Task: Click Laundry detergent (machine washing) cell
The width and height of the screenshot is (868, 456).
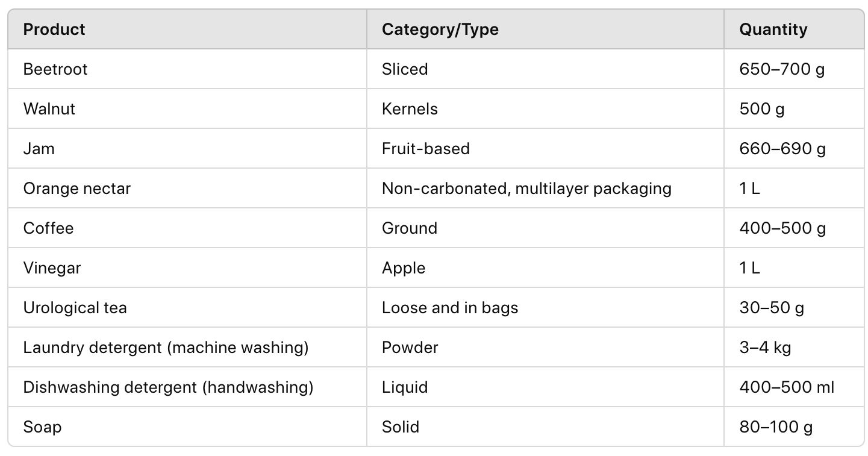Action: click(x=166, y=347)
